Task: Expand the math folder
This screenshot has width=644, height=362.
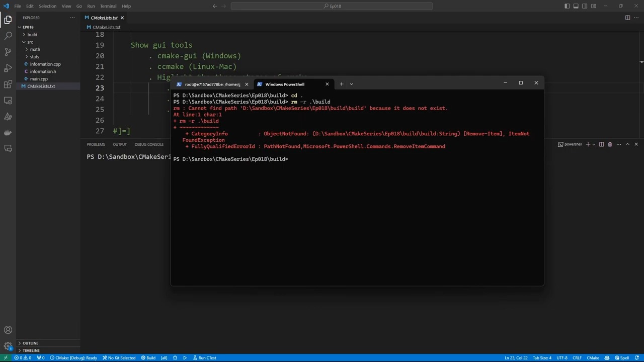Action: point(35,49)
